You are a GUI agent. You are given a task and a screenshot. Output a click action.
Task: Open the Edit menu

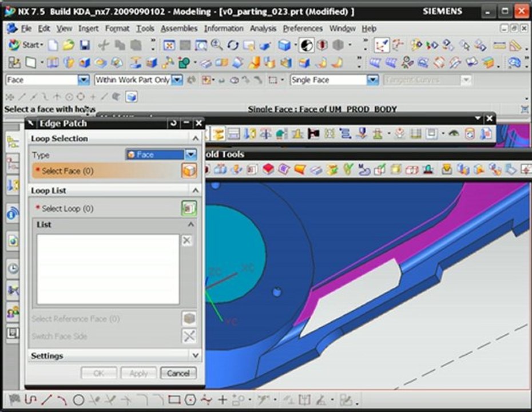(44, 29)
